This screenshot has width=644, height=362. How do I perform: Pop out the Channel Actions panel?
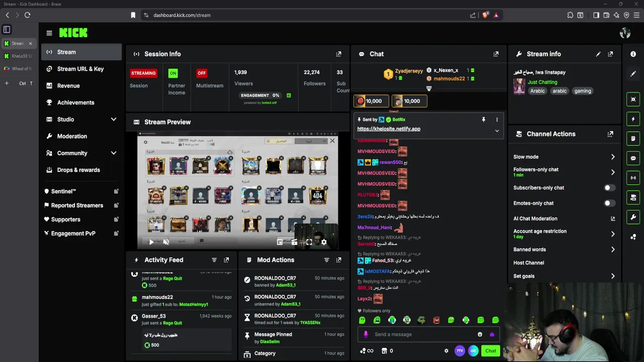pyautogui.click(x=610, y=134)
